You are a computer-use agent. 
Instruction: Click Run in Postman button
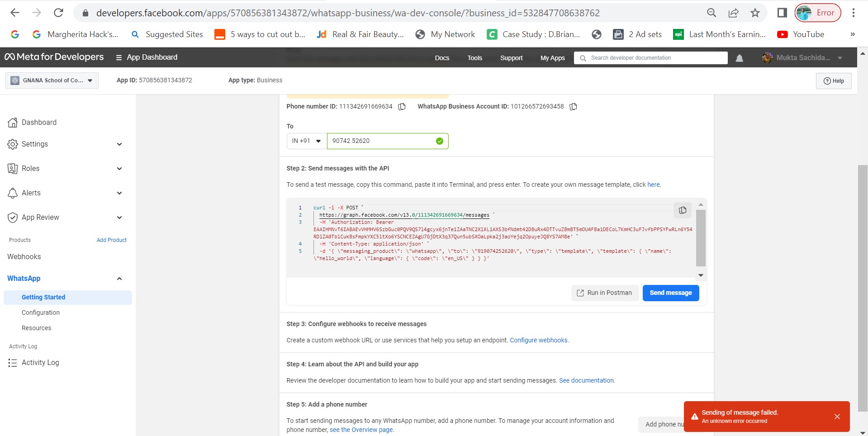point(605,293)
